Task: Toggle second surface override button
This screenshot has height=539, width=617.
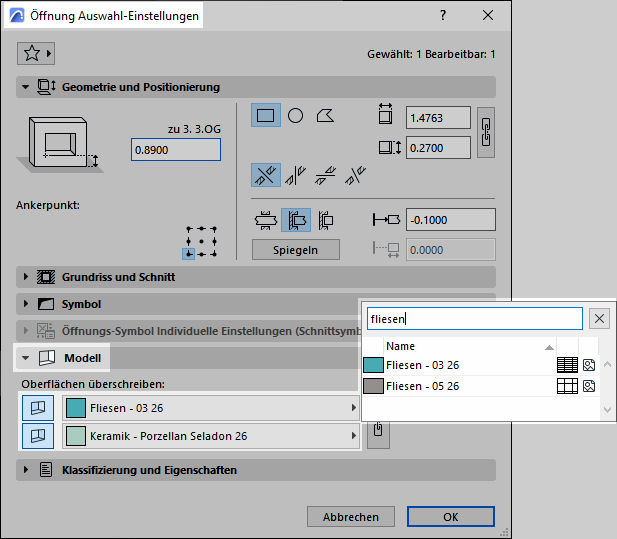Action: pos(38,436)
